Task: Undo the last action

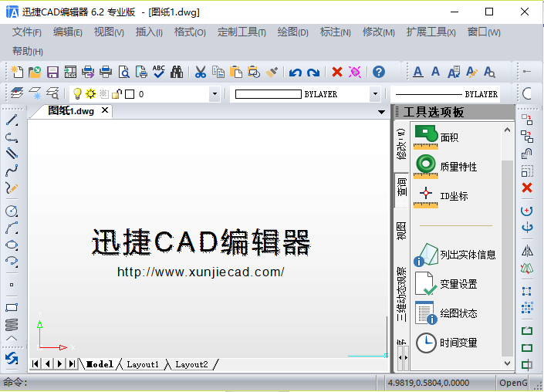Action: click(296, 73)
